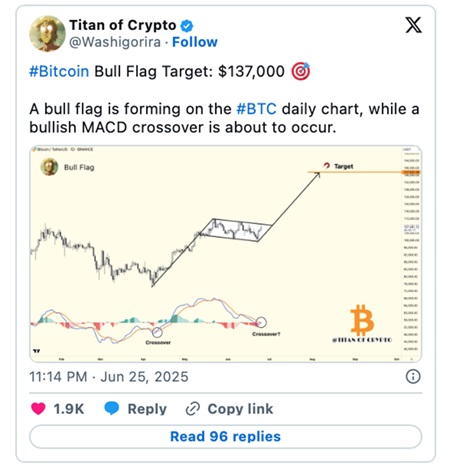The height and width of the screenshot is (475, 453).
Task: Click the orange Bitcoin logo in chart
Action: tap(362, 320)
